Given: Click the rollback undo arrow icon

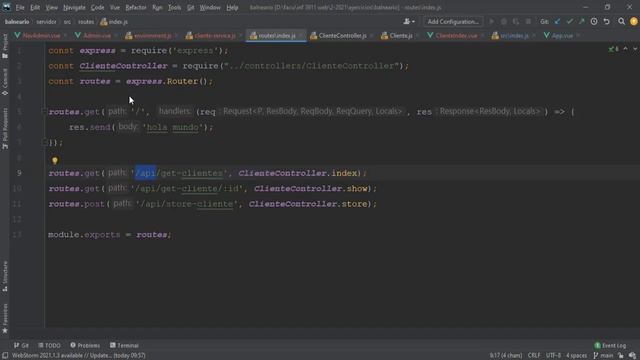Looking at the screenshot, I should [607, 22].
